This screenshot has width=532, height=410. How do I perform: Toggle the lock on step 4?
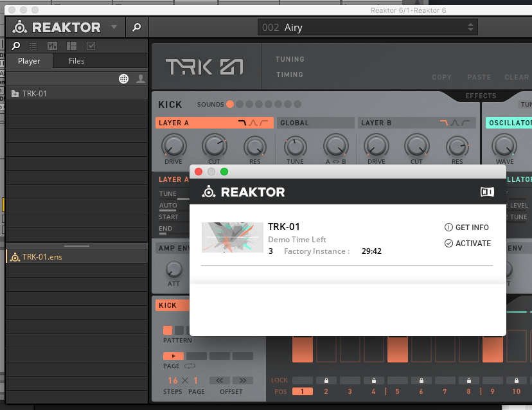374,380
